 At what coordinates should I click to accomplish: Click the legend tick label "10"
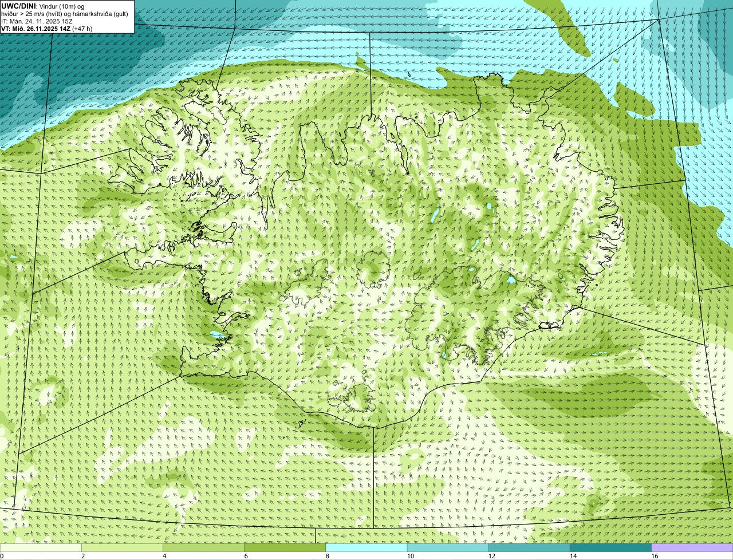click(411, 556)
